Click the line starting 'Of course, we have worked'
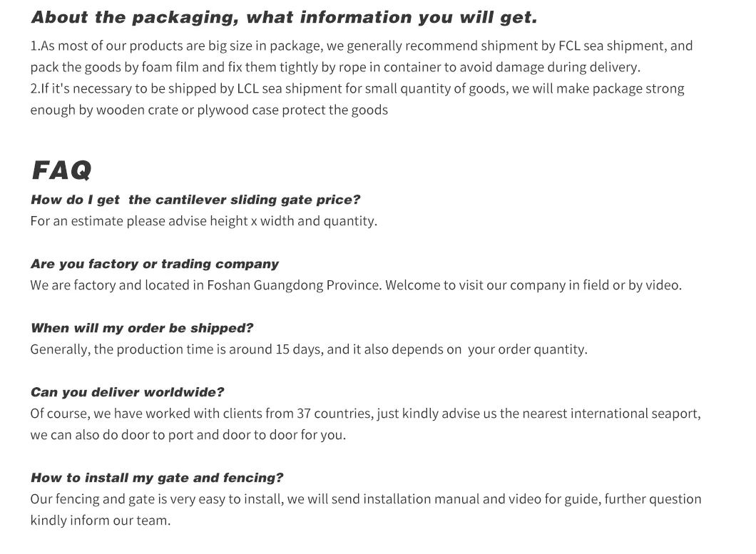Viewport: 756px width, 554px height. (364, 414)
